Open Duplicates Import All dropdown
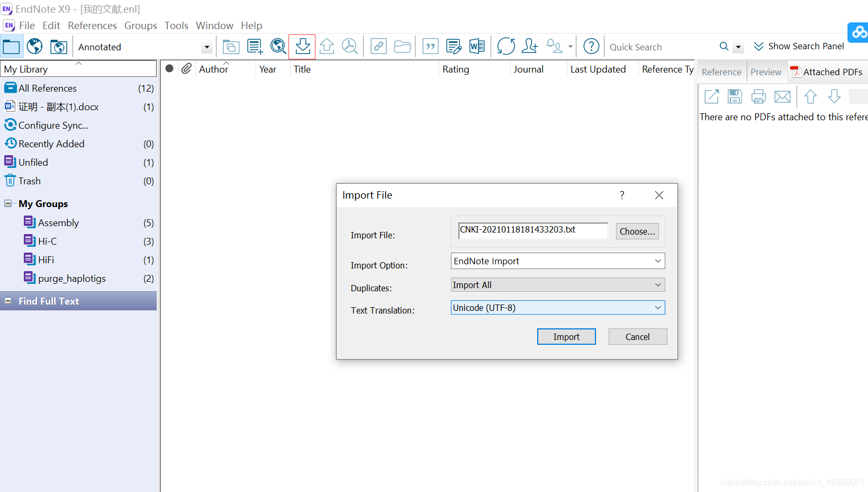The width and height of the screenshot is (868, 492). pyautogui.click(x=558, y=285)
